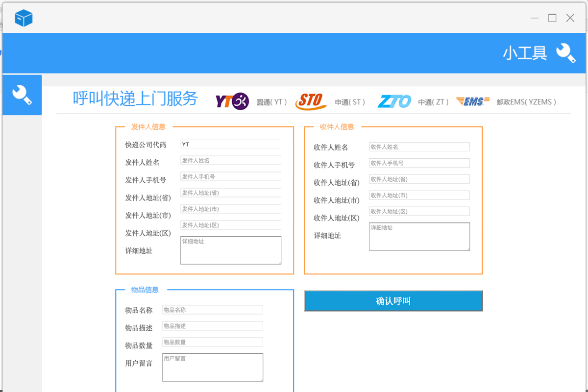Click the 中通( ZT ) label
The image size is (588, 392).
coord(434,102)
